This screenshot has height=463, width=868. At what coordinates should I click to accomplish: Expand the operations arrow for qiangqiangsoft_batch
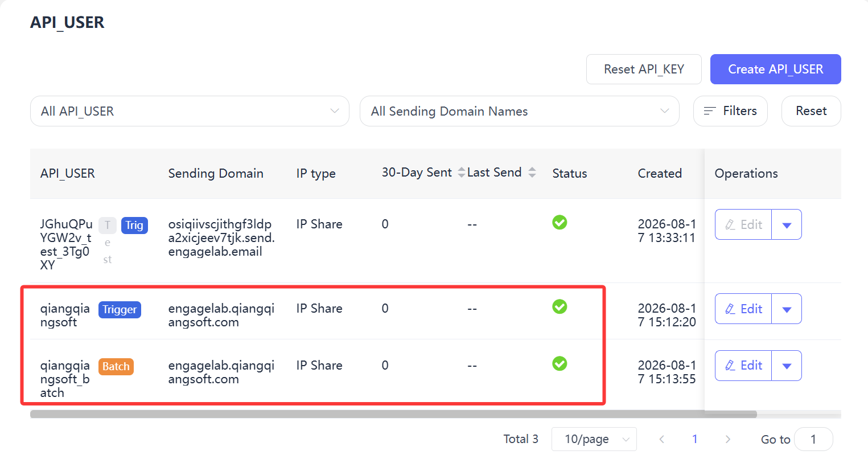tap(787, 366)
